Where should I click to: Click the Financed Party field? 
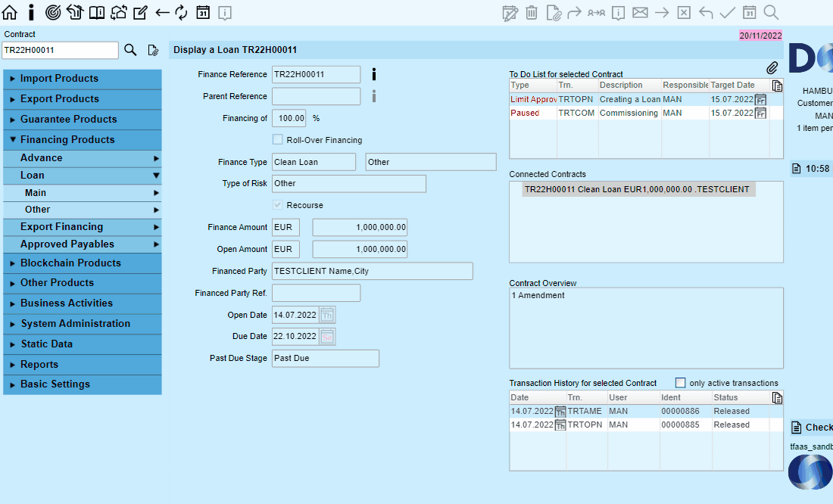373,271
